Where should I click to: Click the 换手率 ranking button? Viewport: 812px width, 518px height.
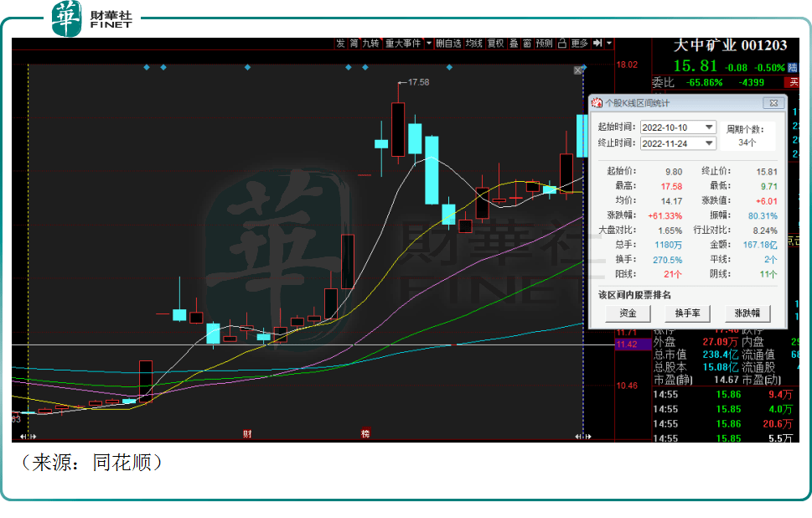pyautogui.click(x=687, y=313)
